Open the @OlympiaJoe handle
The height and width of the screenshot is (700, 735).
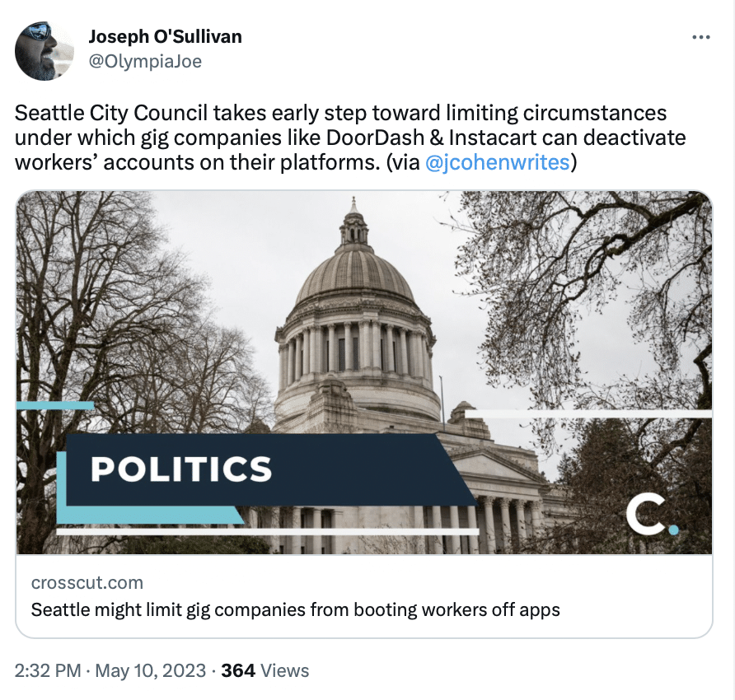pyautogui.click(x=145, y=62)
